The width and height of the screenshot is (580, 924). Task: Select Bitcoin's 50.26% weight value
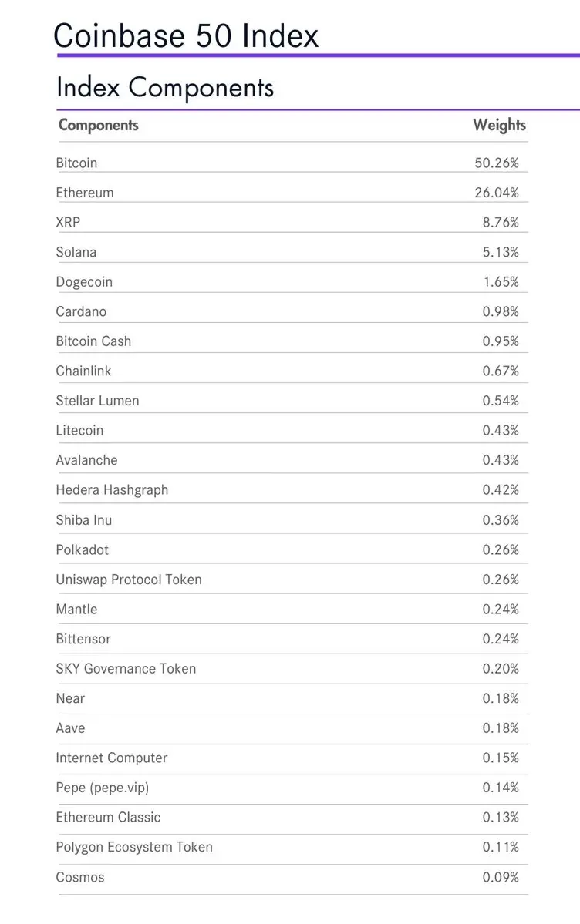point(497,163)
